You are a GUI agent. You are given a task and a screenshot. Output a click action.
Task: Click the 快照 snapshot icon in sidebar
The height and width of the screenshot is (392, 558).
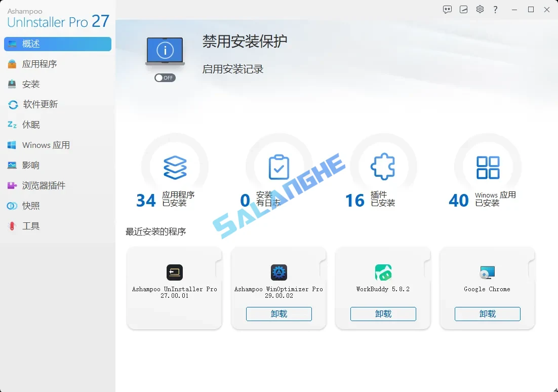pyautogui.click(x=12, y=206)
